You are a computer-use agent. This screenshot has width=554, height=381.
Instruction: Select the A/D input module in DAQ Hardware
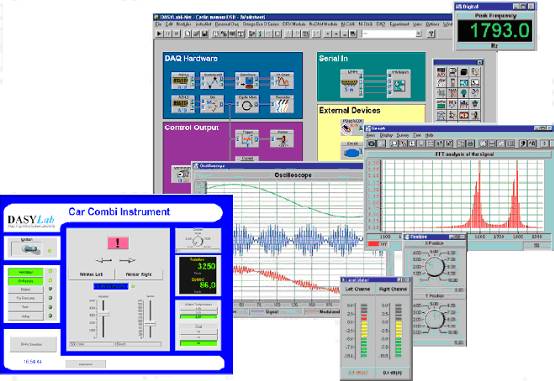[x=182, y=81]
